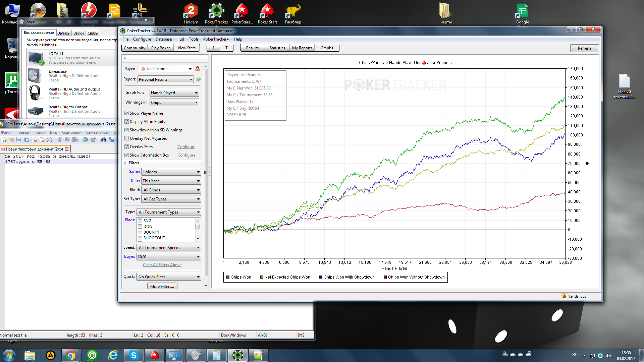Open the Player dropdown showing JosePeanuts
This screenshot has height=362, width=644.
[166, 69]
